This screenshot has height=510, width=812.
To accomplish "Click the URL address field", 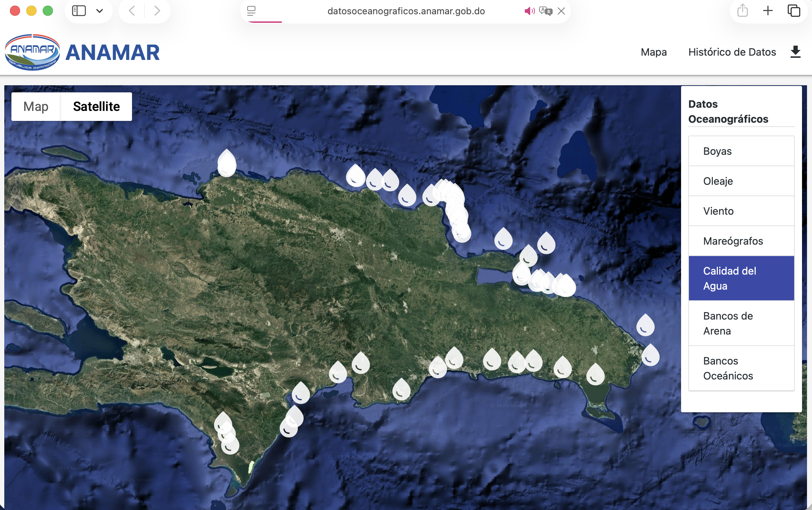I will point(406,11).
